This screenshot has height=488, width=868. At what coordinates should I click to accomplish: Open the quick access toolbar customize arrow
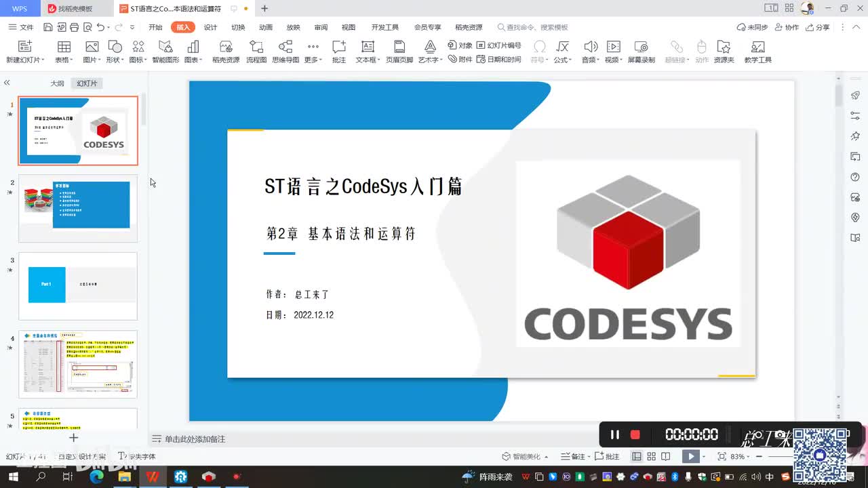point(132,27)
